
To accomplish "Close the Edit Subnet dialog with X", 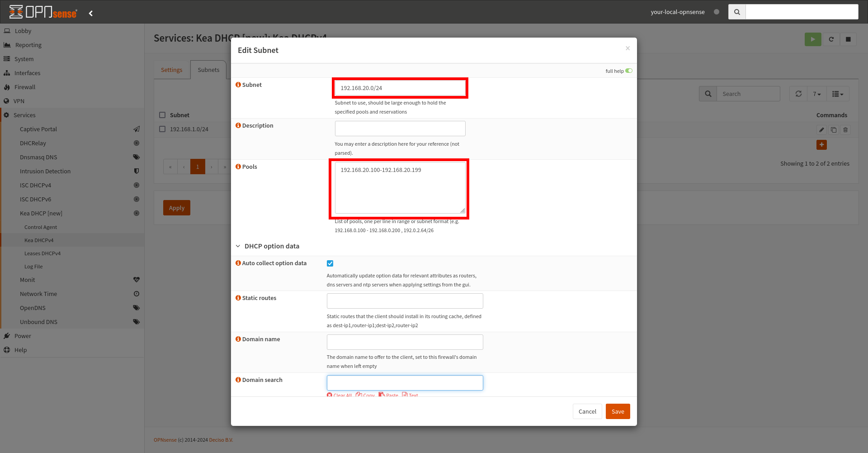I will pos(627,48).
